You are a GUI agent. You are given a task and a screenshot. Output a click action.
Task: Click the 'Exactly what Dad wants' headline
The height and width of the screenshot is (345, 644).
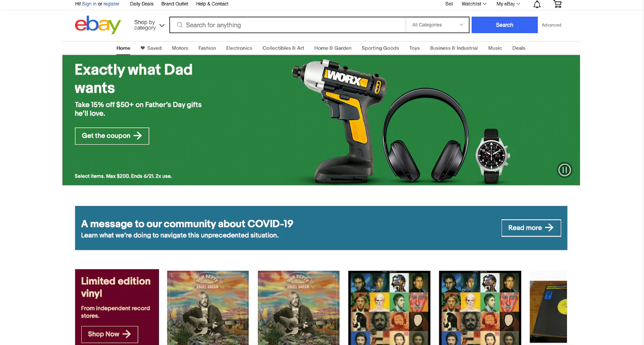pyautogui.click(x=134, y=79)
